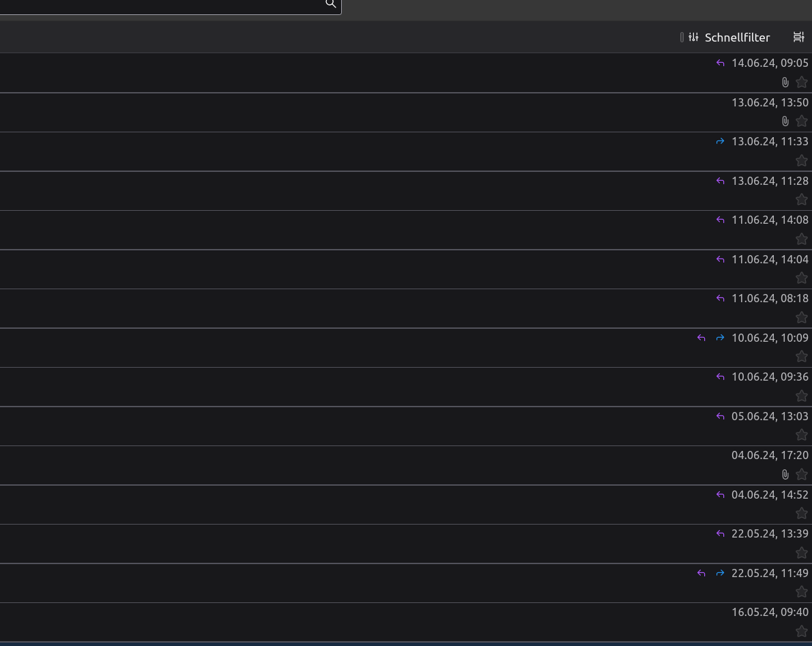Click attachment icon on 04.06.24, 17:20 message

point(785,474)
